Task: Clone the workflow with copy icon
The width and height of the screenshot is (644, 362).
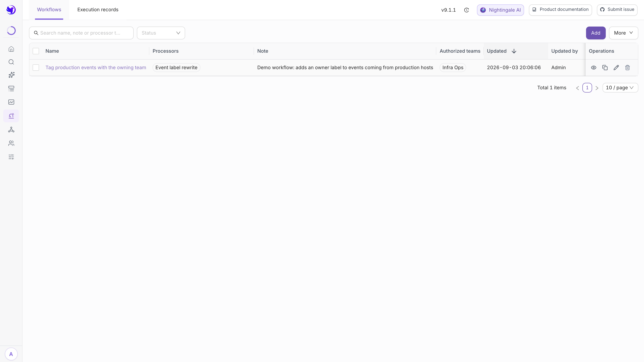Action: point(605,67)
